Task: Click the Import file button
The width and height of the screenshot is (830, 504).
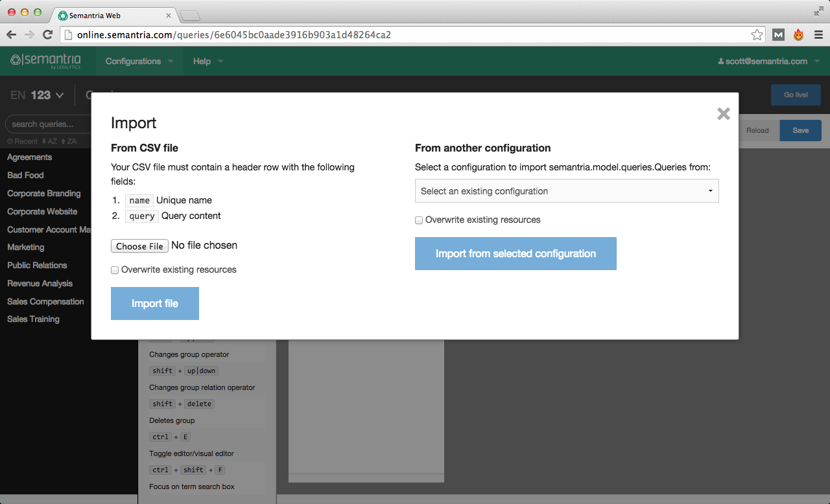Action: tap(154, 303)
